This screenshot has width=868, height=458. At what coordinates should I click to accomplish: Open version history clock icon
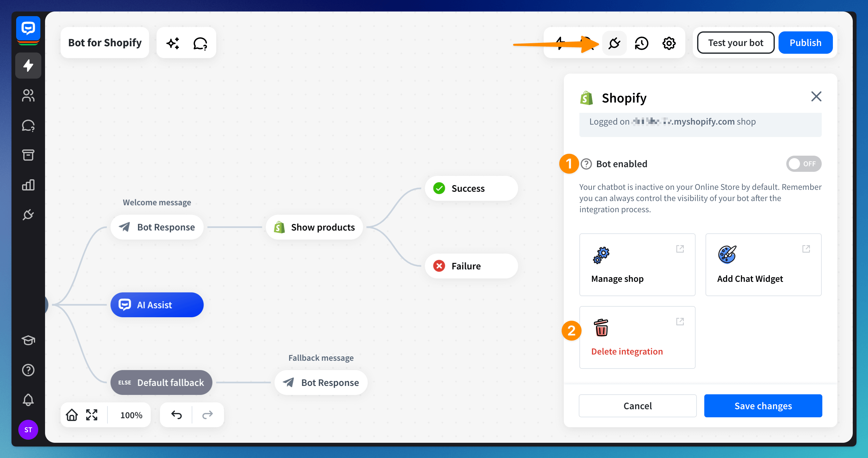pos(641,43)
